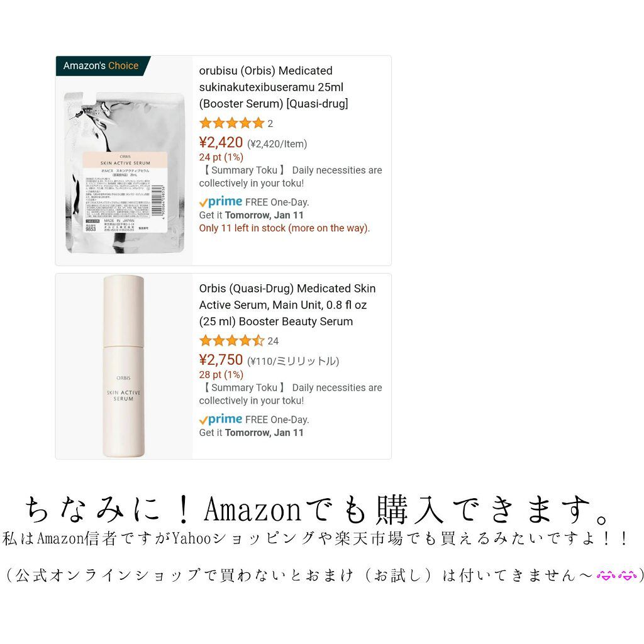
Task: Open first Summary Toku daily necessities promotion
Action: coord(291,177)
